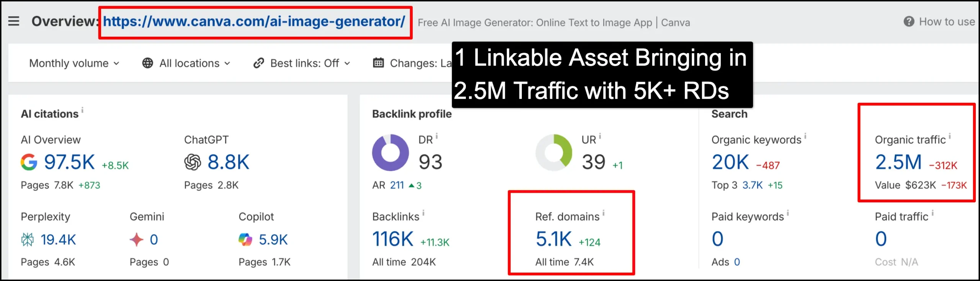Select the 'Cost N/A' paid traffic text
Viewport: 980px width, 281px height.
(897, 262)
